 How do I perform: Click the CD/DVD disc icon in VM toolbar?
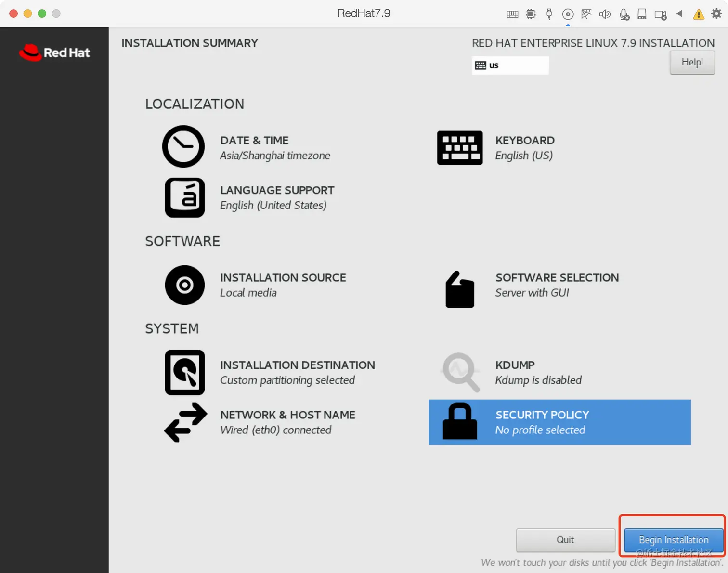568,14
